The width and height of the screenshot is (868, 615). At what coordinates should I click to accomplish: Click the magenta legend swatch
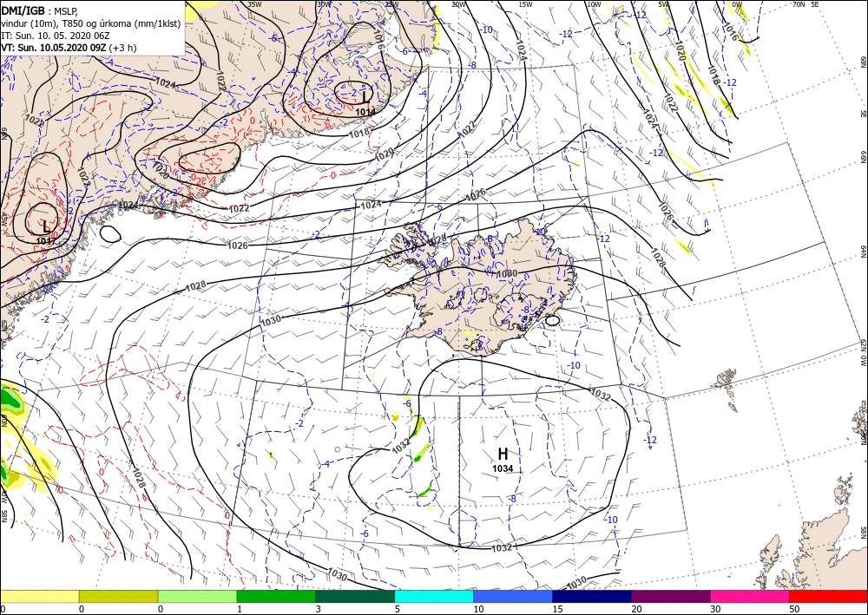(x=750, y=596)
